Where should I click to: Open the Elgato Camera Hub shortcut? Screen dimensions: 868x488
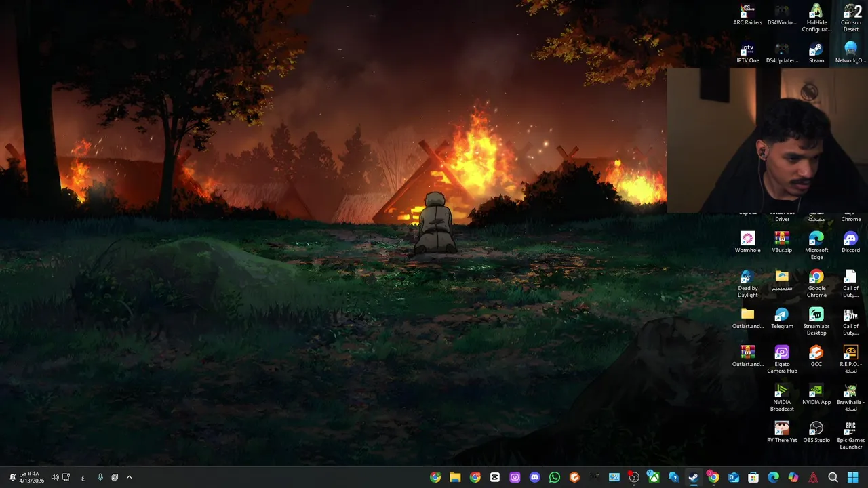[782, 360]
